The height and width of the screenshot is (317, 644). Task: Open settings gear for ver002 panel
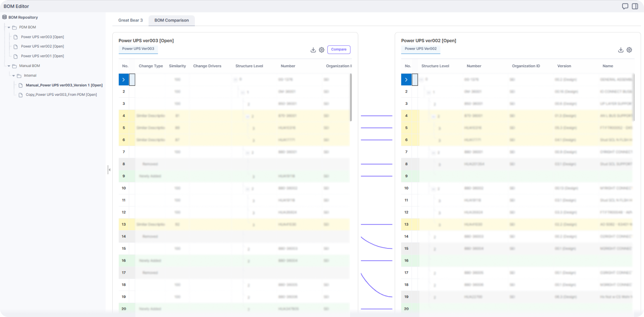[629, 50]
